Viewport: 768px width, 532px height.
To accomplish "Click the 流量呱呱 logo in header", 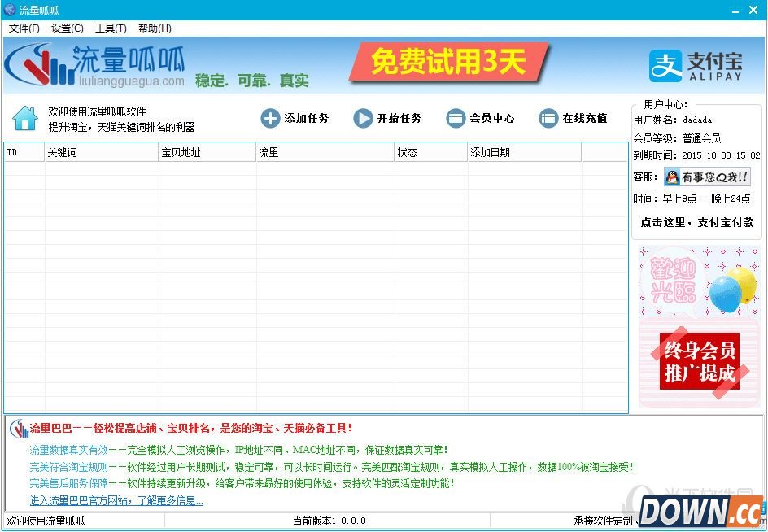I will 96,65.
